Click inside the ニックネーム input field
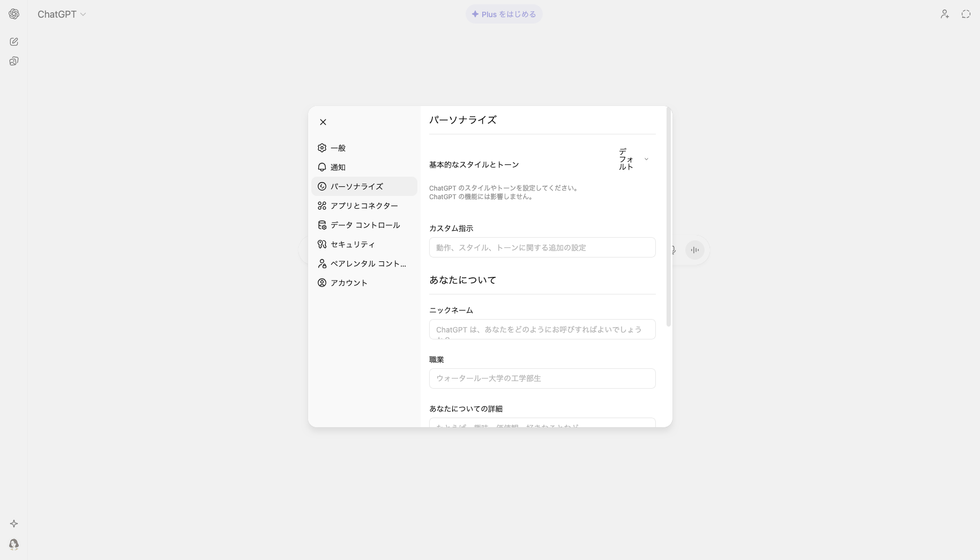The image size is (980, 560). coord(542,329)
